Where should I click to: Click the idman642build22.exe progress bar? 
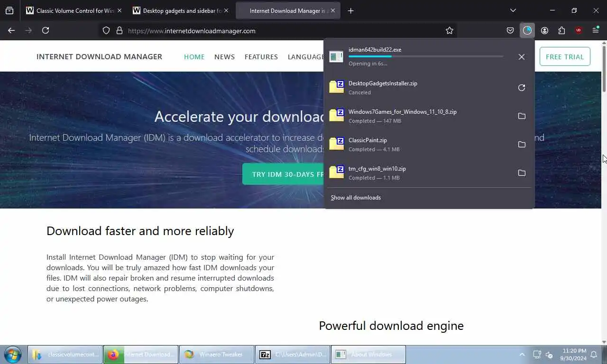point(426,56)
